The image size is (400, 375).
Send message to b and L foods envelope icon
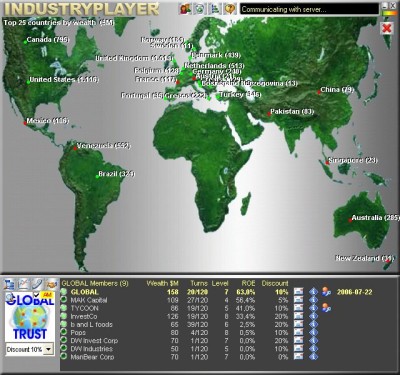(299, 324)
